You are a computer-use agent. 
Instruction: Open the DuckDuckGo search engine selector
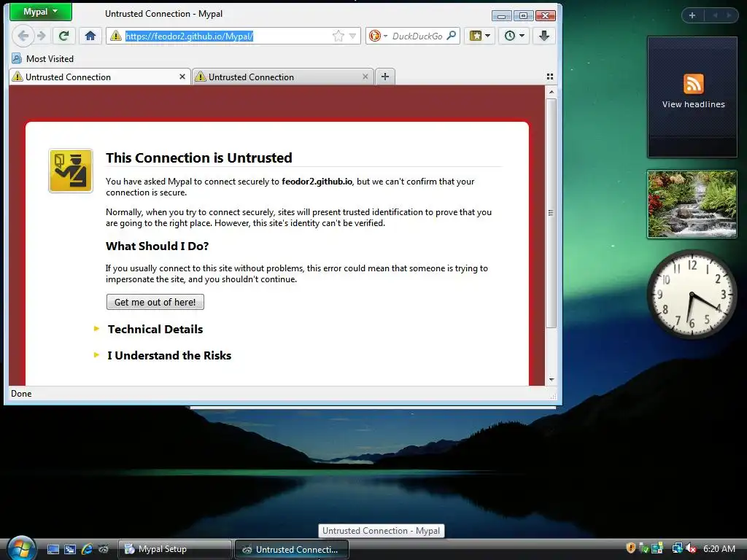pyautogui.click(x=379, y=36)
